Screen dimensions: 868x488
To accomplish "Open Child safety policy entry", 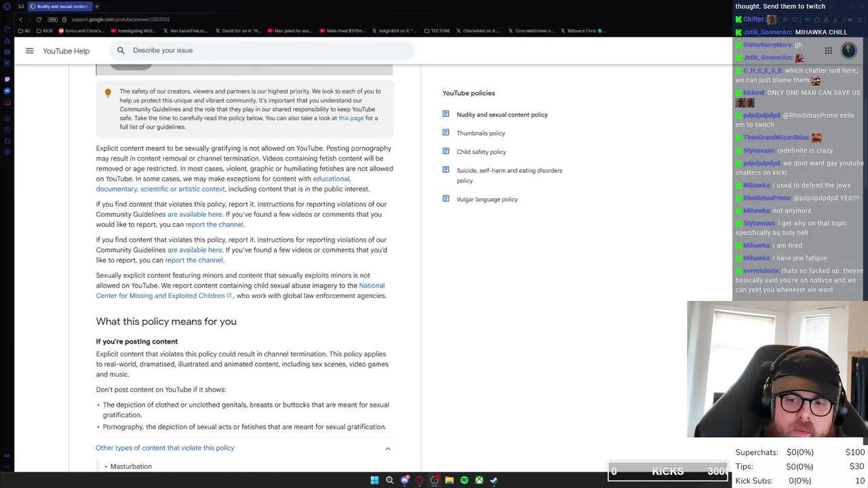I will (481, 152).
